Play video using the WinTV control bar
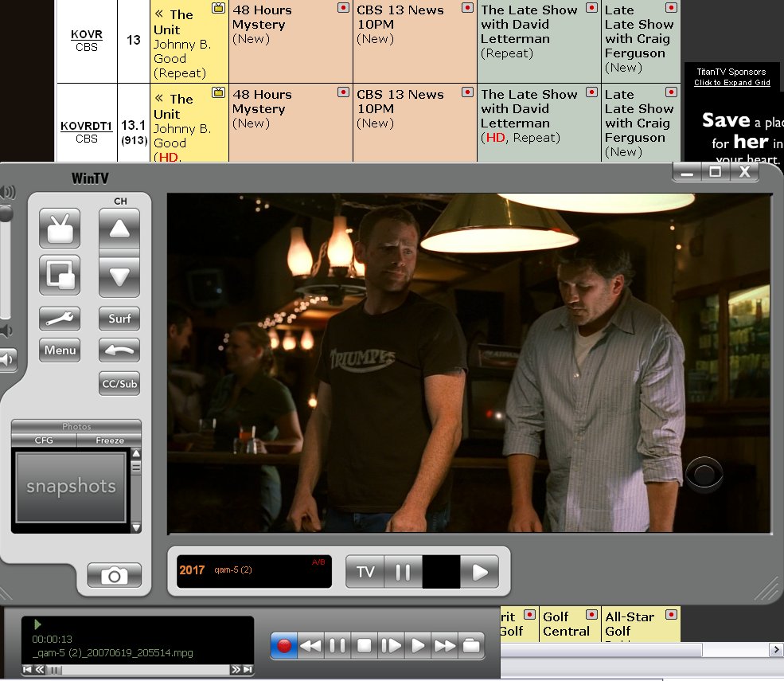The image size is (784, 681). click(x=479, y=571)
